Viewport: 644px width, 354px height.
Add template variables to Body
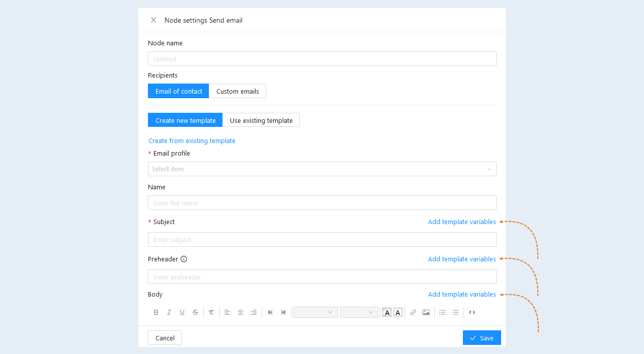462,294
